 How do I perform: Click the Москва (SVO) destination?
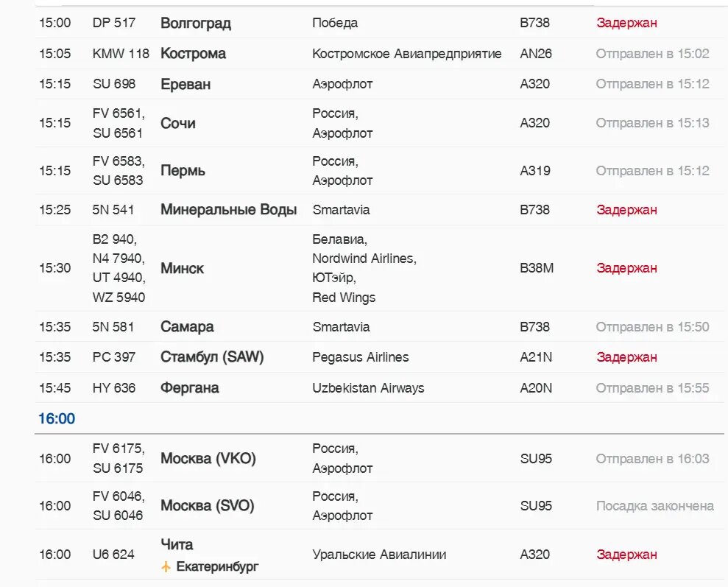point(207,506)
